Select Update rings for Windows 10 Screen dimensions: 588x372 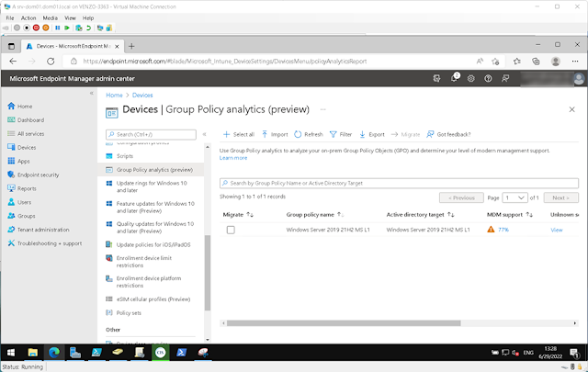point(151,186)
